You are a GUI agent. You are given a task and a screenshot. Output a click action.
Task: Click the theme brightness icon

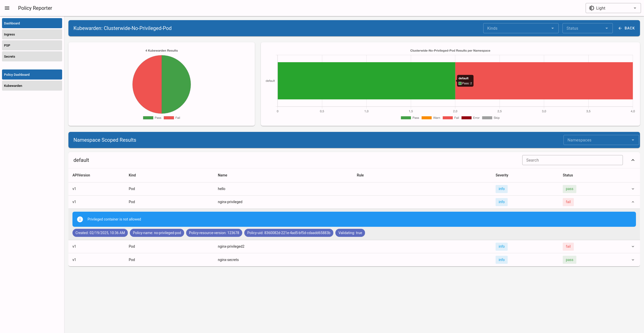pyautogui.click(x=592, y=8)
